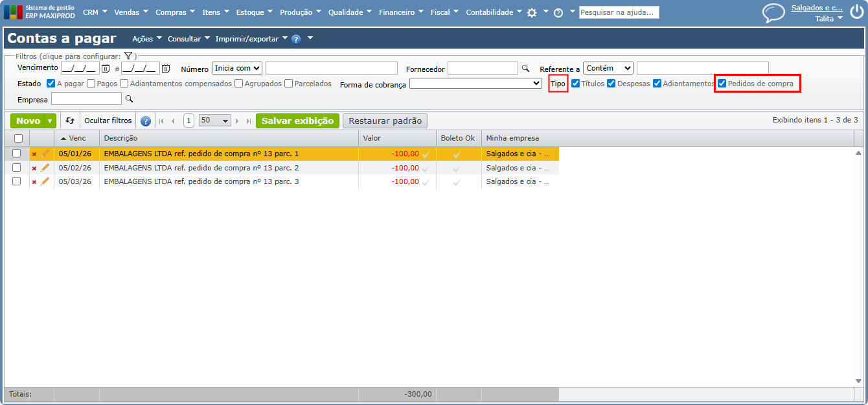Uncheck the Despesas type checkbox
The image size is (868, 405).
pos(611,84)
